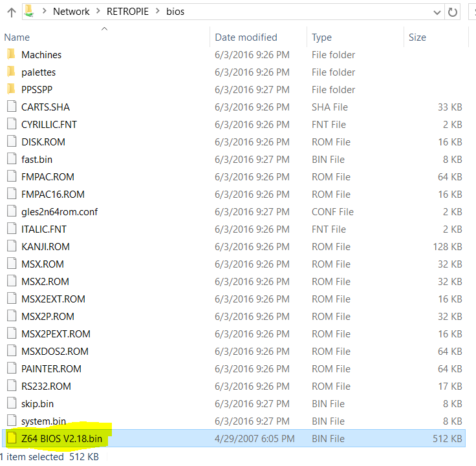Click MSX.ROM file icon

tap(12, 264)
